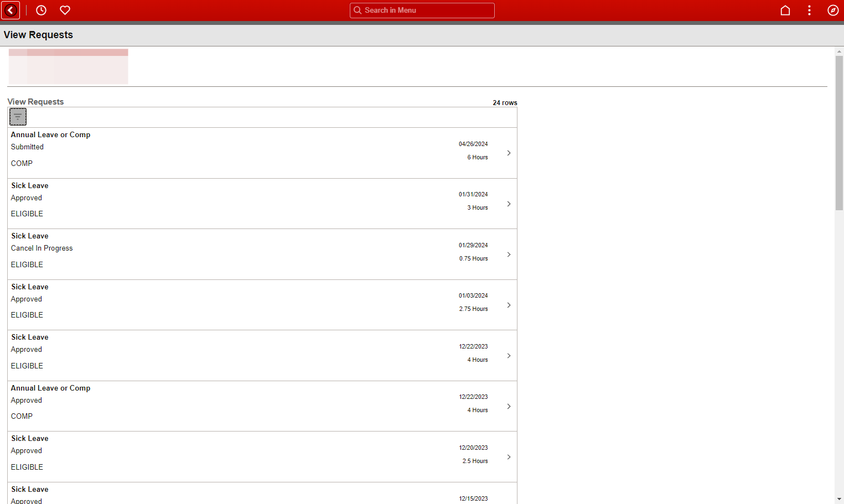The width and height of the screenshot is (844, 504).
Task: Click the 'Cancel In Progress' status text
Action: 42,248
